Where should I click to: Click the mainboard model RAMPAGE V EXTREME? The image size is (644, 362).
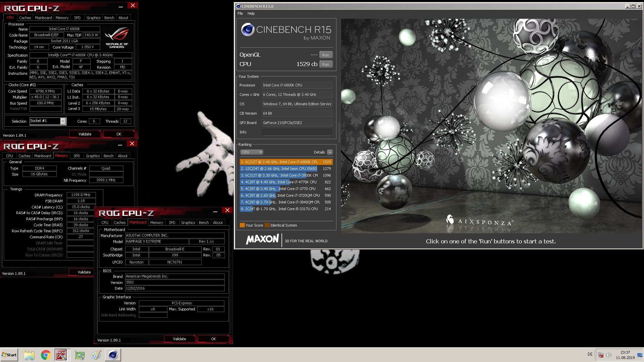click(156, 242)
